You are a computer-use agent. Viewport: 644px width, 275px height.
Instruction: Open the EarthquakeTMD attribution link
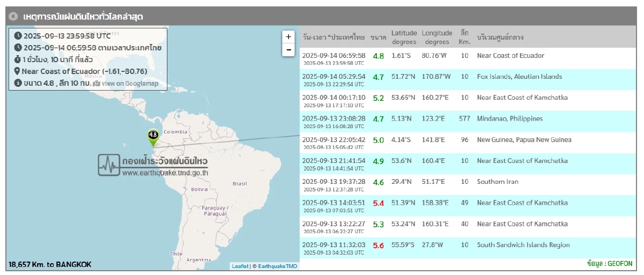[277, 266]
